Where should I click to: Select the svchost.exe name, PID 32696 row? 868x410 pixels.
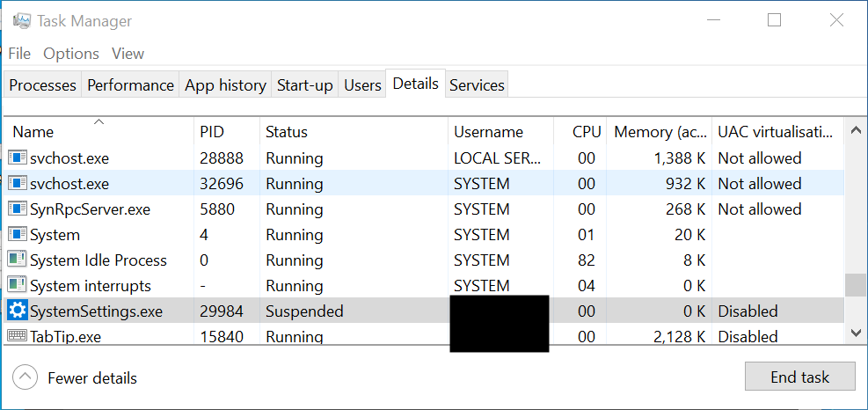tap(69, 184)
